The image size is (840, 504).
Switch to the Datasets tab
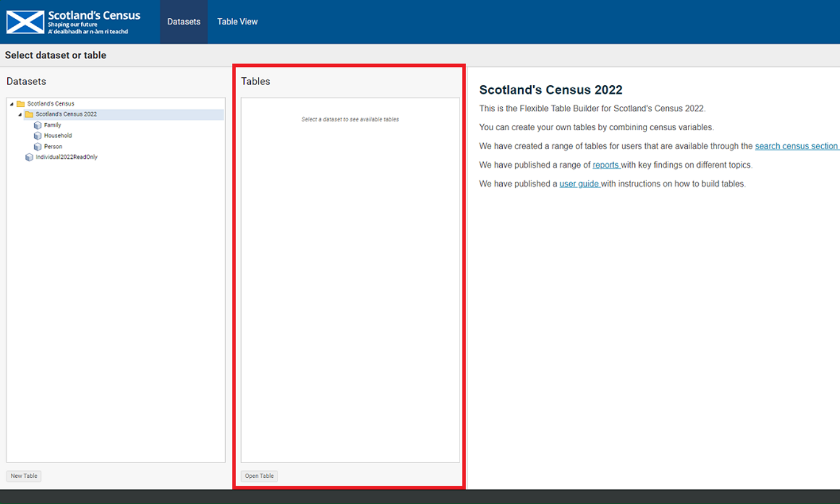pyautogui.click(x=184, y=22)
